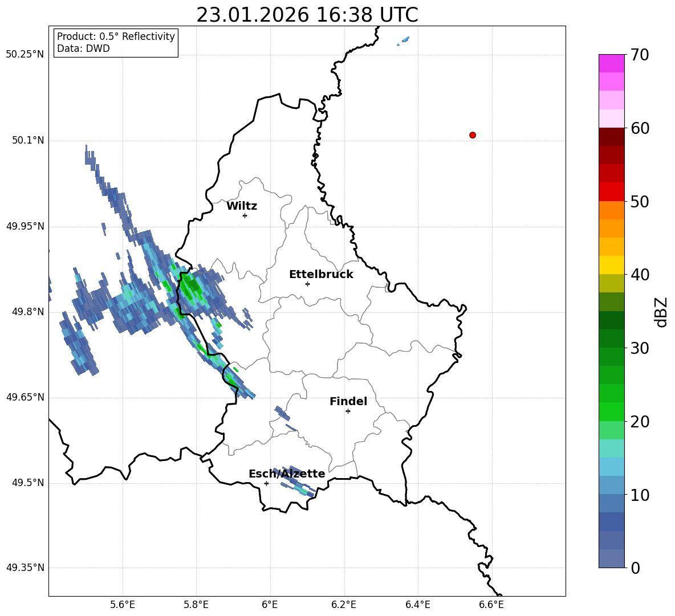Click the title '23.01.2026 16:38 UTC'
Image resolution: width=675 pixels, height=616 pixels.
point(307,15)
